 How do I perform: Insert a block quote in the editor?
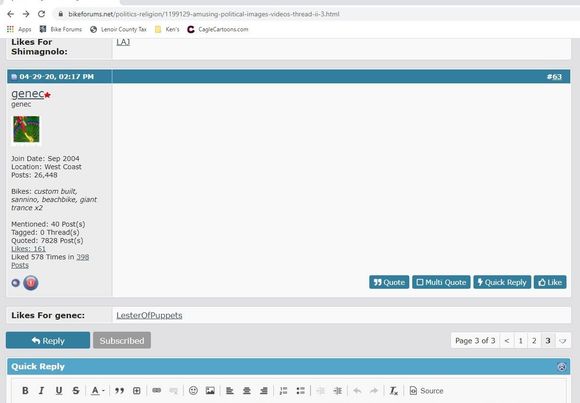pyautogui.click(x=119, y=390)
